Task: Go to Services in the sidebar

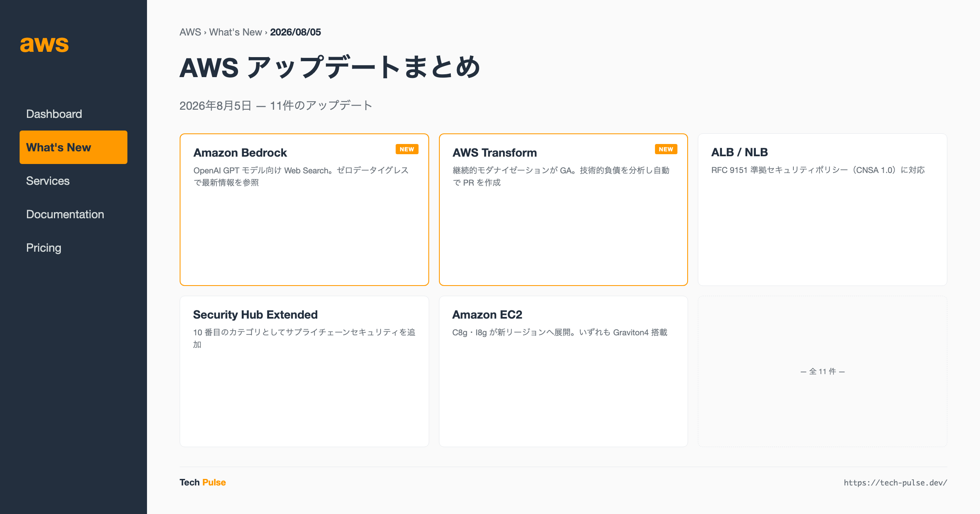Action: (73, 181)
